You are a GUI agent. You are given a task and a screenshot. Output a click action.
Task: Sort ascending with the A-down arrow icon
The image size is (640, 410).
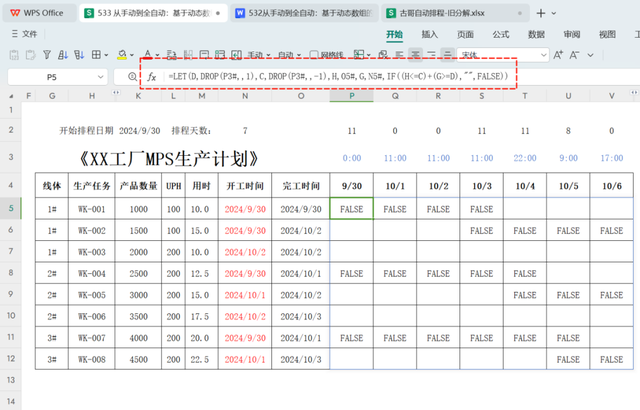coord(63,55)
